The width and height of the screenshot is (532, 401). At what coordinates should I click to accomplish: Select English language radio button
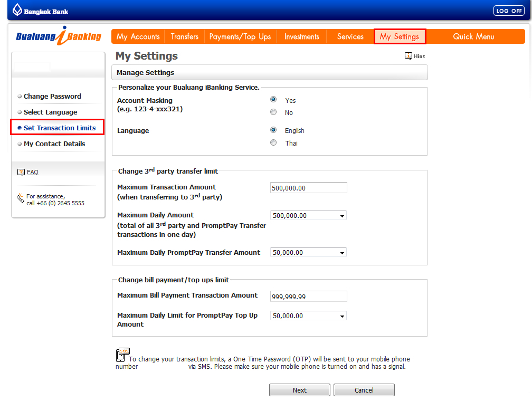273,130
